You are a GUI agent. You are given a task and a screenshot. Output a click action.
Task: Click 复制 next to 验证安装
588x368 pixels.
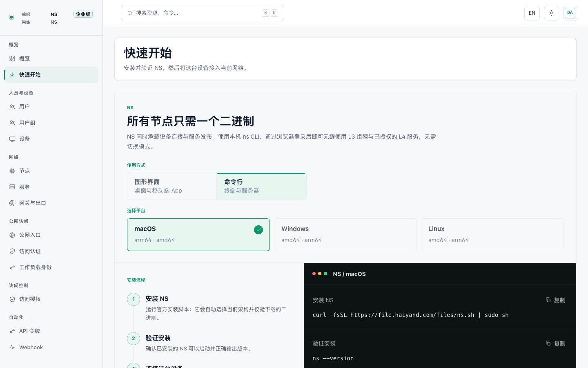(556, 343)
